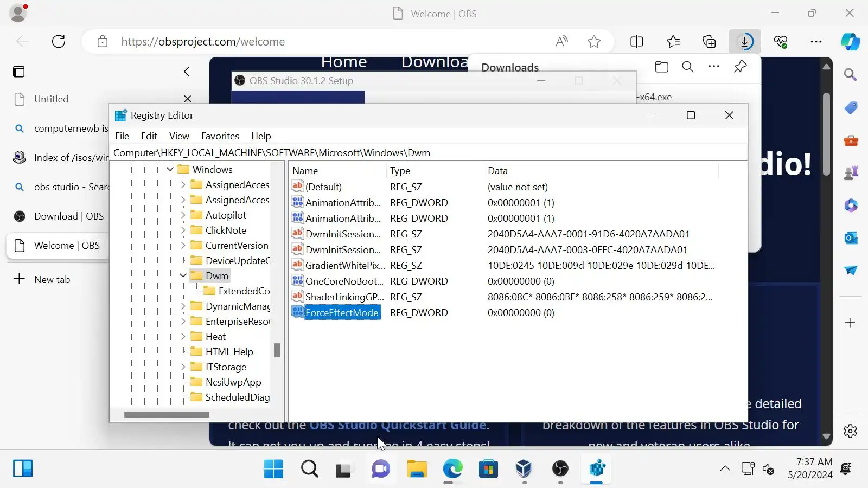Open Tools briefcase icon in sidebar
The width and height of the screenshot is (868, 488).
click(851, 141)
